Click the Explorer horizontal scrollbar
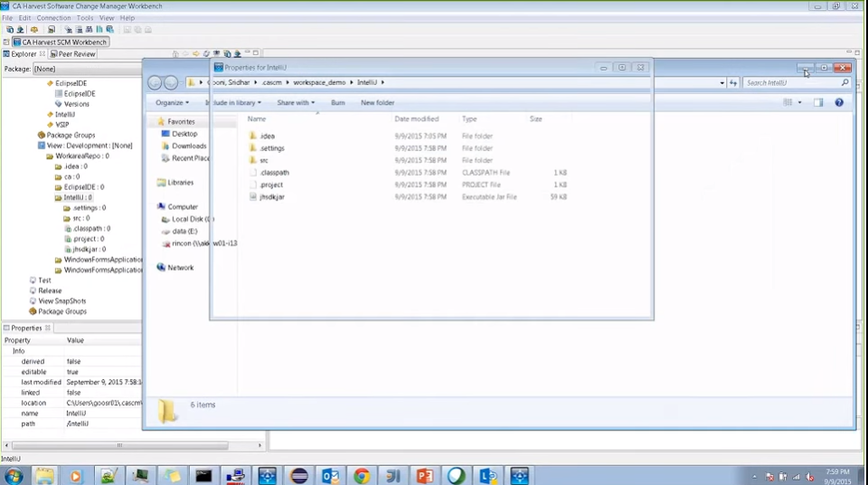 coord(120,445)
